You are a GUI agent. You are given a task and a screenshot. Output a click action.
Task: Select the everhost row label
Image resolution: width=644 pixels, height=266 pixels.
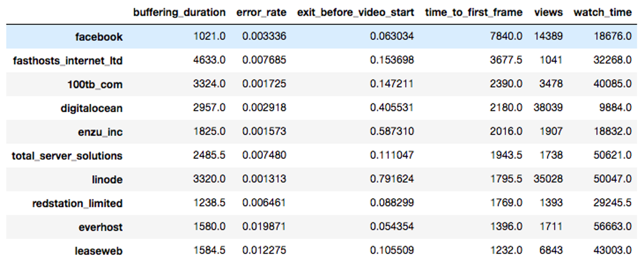coord(100,227)
